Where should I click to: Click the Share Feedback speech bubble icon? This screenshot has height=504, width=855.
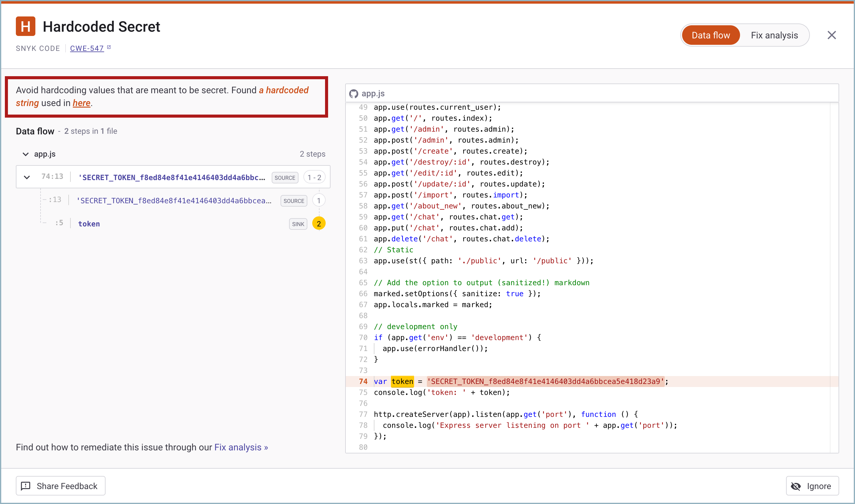pyautogui.click(x=26, y=486)
